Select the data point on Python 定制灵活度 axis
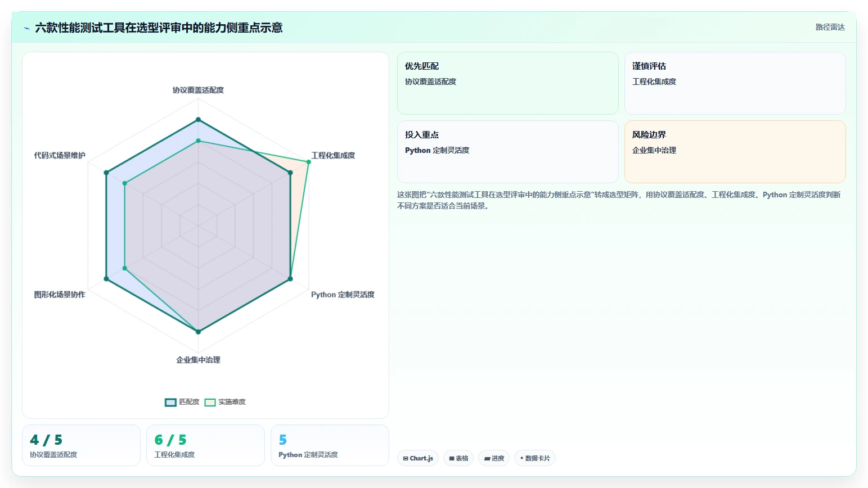 (290, 279)
